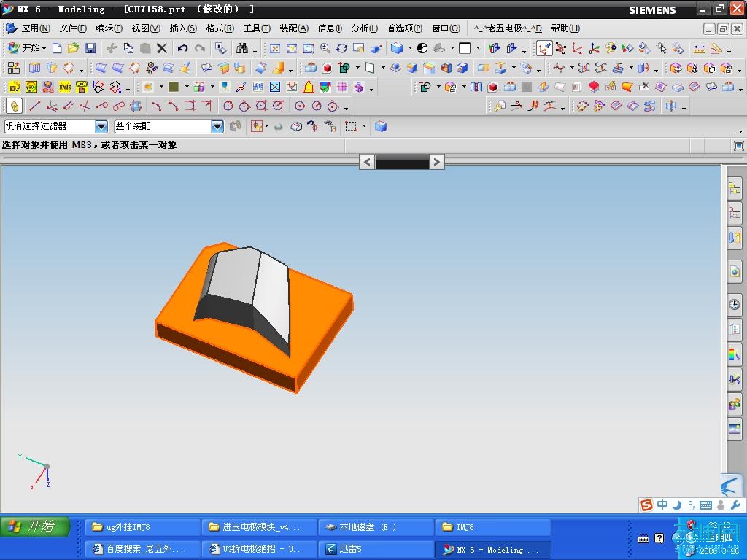Open the Part Navigator sidebar tab
The height and width of the screenshot is (560, 747).
click(735, 212)
